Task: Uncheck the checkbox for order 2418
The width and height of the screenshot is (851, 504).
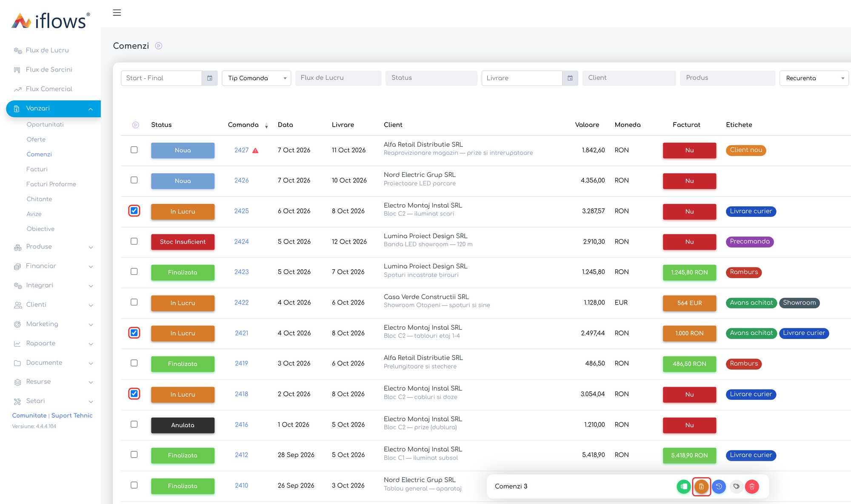Action: click(134, 393)
